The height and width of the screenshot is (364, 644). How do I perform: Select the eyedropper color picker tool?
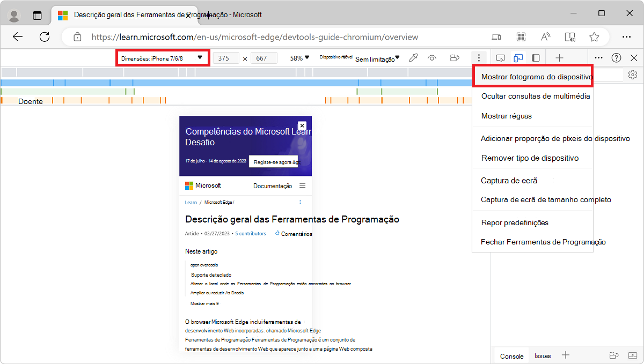click(x=413, y=57)
